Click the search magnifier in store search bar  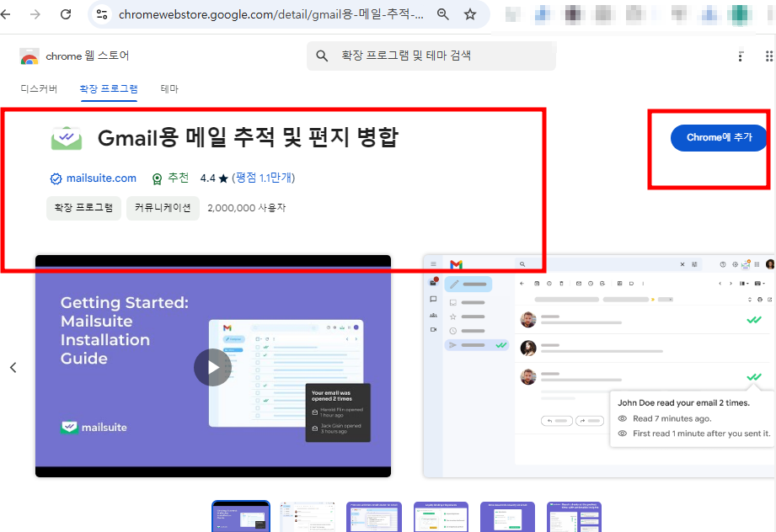(x=321, y=56)
